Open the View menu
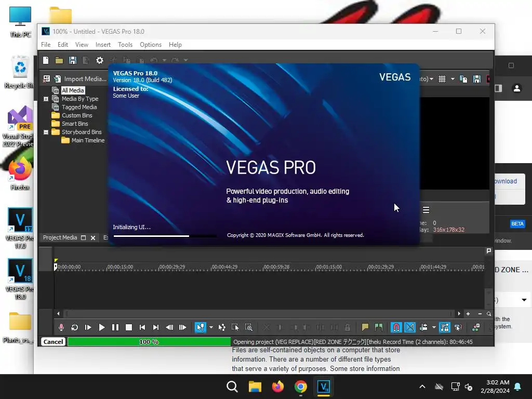Image resolution: width=532 pixels, height=399 pixels. coord(82,45)
